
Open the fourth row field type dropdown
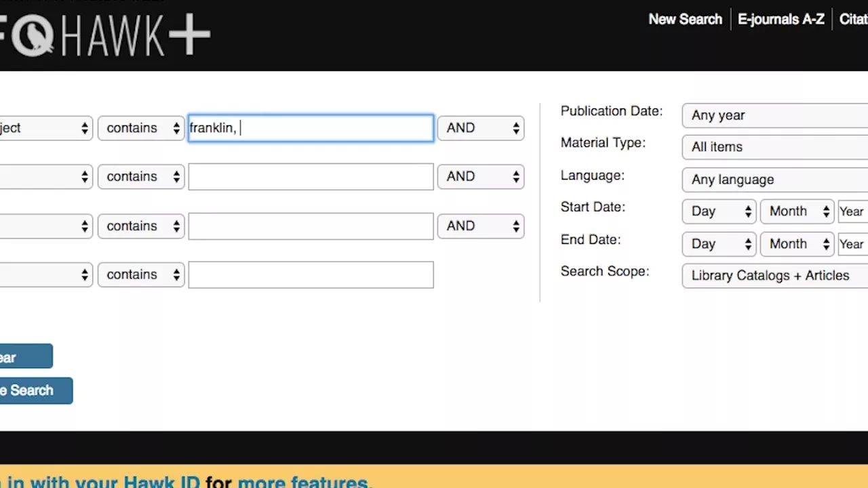(46, 274)
